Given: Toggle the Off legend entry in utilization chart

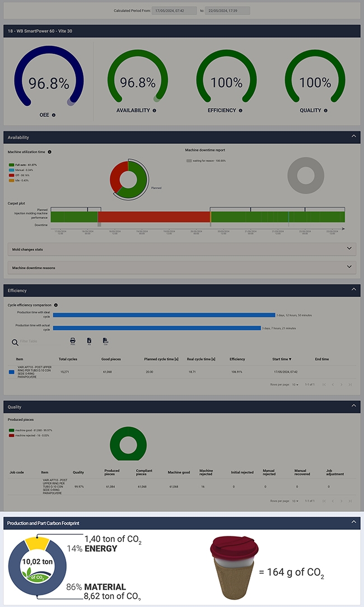Looking at the screenshot, I should (x=21, y=175).
